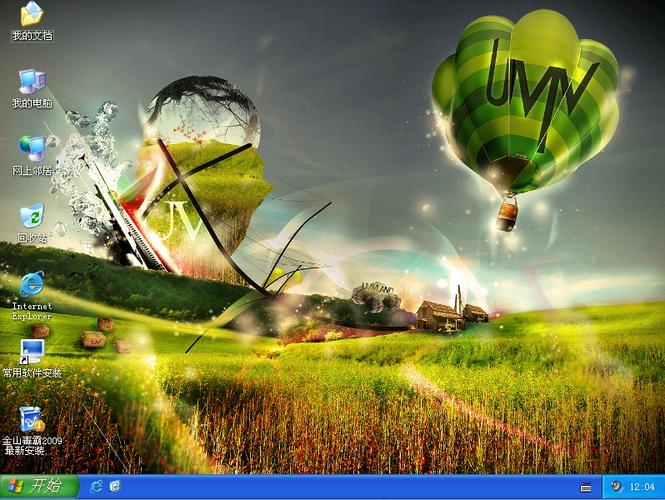The width and height of the screenshot is (665, 500).
Task: Click the Internet Explorer quick launch icon
Action: click(96, 486)
